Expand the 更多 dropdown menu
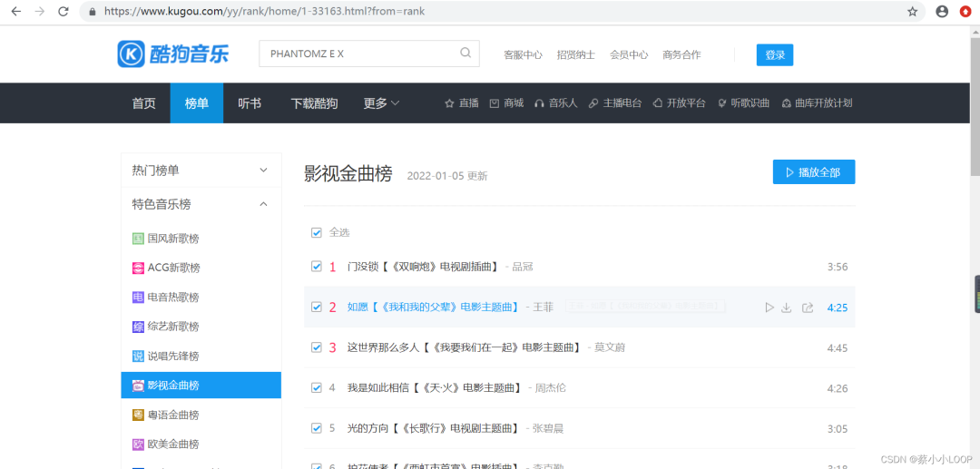Screen dimensions: 980x469 [x=381, y=103]
